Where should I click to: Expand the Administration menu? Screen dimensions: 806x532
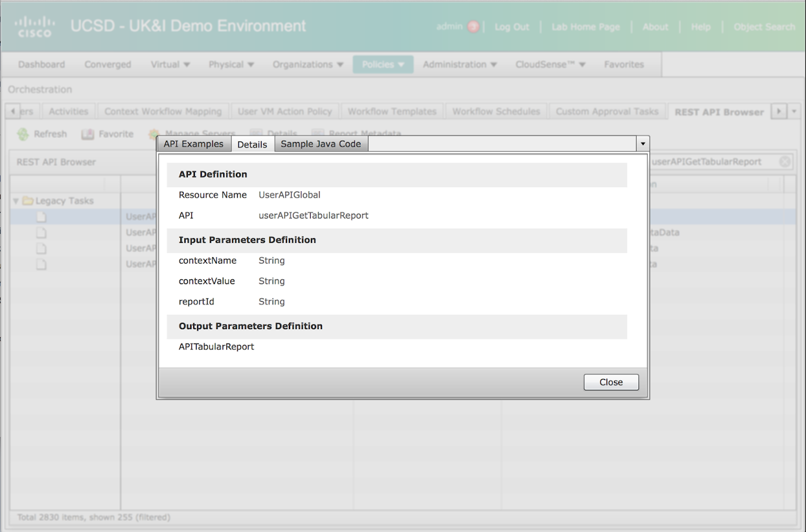(x=459, y=64)
